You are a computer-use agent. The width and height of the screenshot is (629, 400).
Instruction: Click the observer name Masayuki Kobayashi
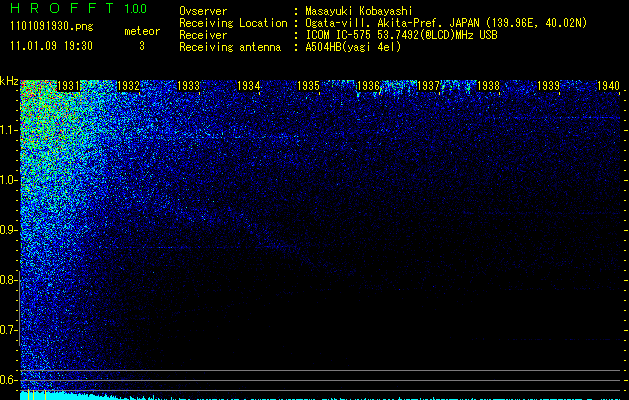[358, 11]
